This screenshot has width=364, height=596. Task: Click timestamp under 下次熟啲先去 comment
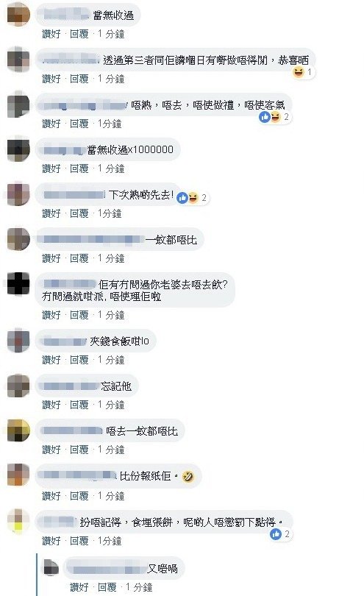coord(110,213)
